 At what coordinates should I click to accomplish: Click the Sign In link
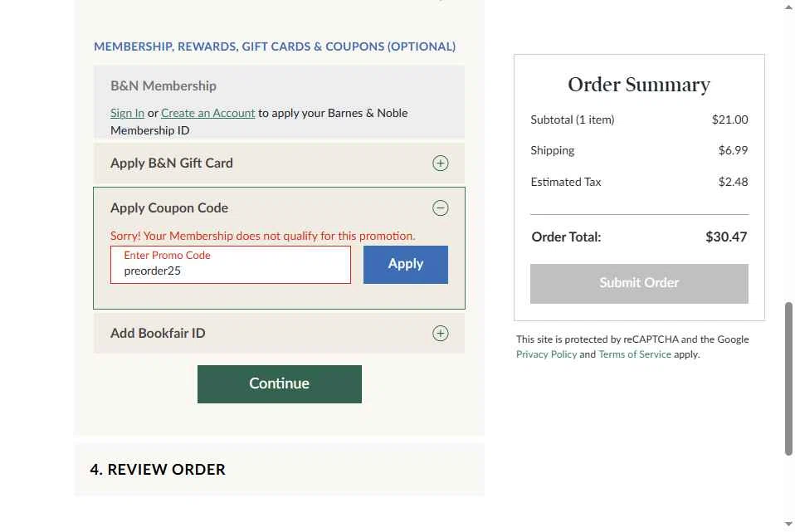click(x=127, y=114)
